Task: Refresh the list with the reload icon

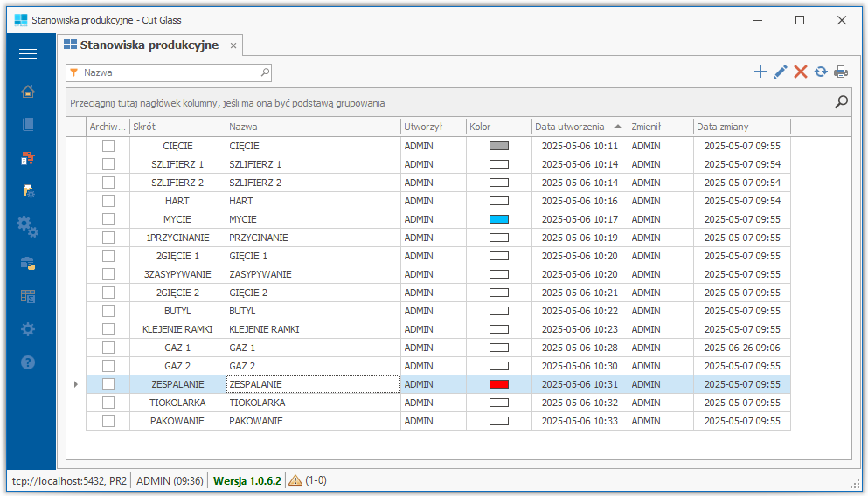Action: click(x=821, y=72)
